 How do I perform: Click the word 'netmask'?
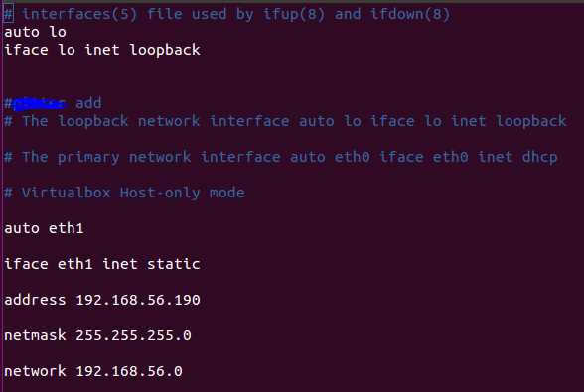(x=35, y=335)
